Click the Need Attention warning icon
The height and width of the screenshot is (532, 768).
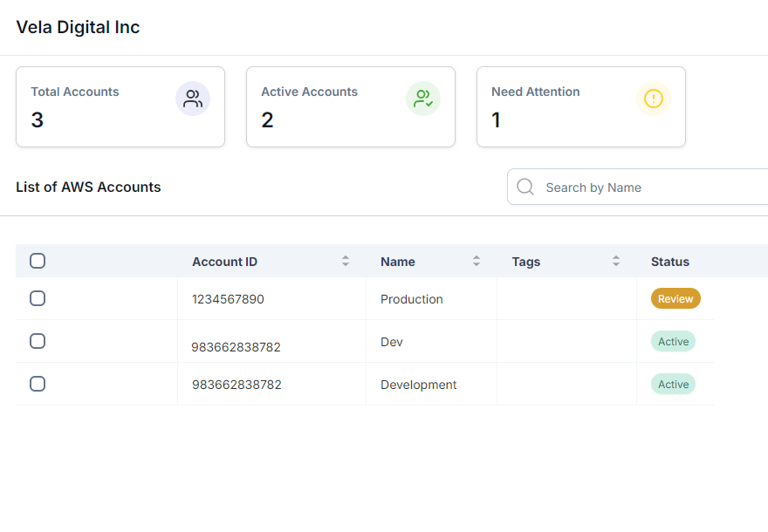(654, 99)
